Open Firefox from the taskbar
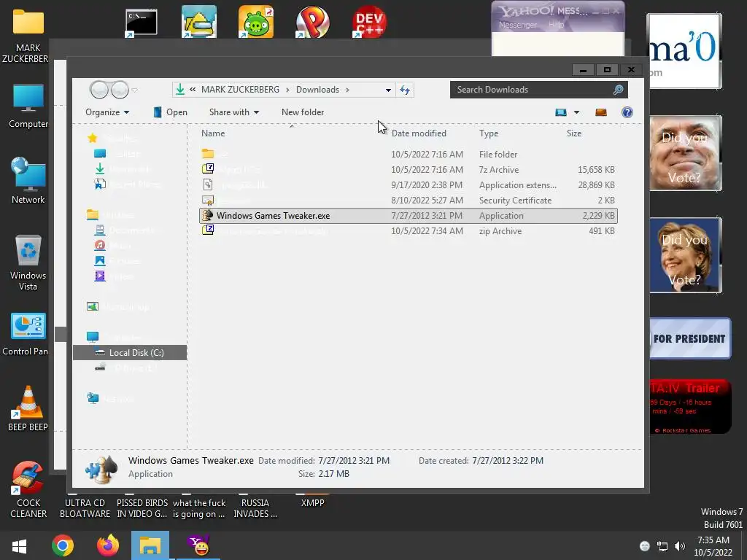 pos(108,545)
